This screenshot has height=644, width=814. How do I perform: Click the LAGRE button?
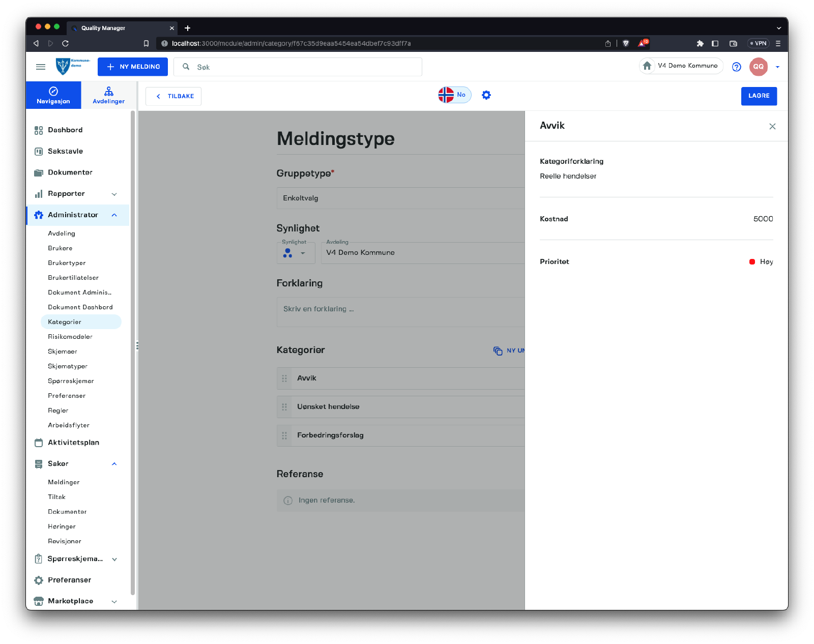759,96
